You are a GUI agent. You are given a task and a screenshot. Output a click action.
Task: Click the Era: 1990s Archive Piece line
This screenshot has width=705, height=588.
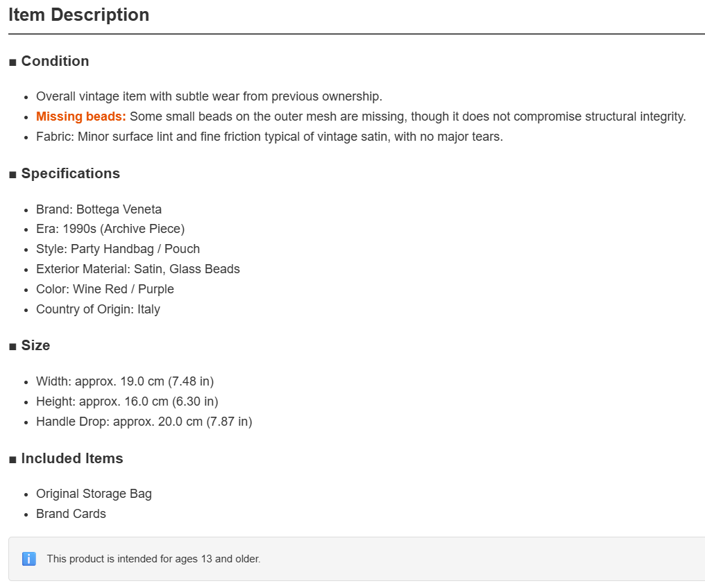pos(110,229)
